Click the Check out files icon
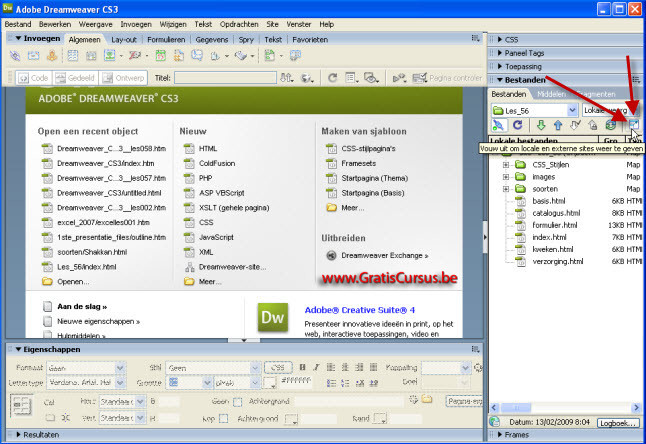This screenshot has width=646, height=444. [x=576, y=125]
